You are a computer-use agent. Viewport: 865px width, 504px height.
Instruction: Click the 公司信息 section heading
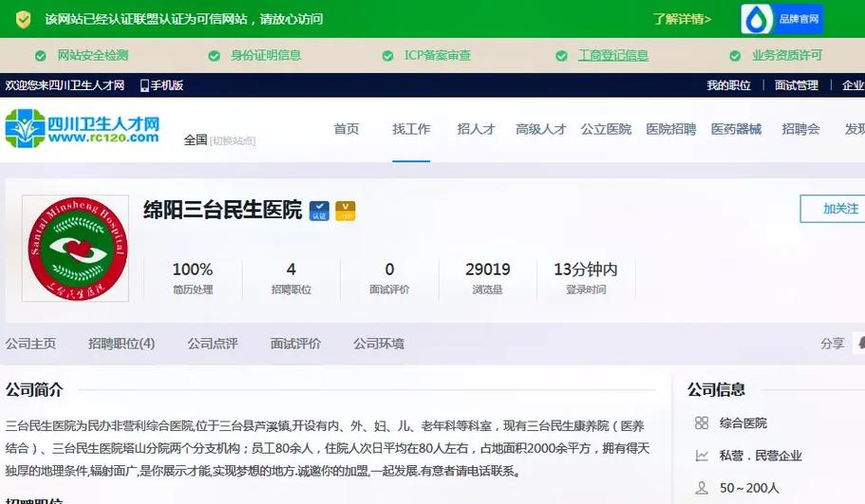coord(716,390)
